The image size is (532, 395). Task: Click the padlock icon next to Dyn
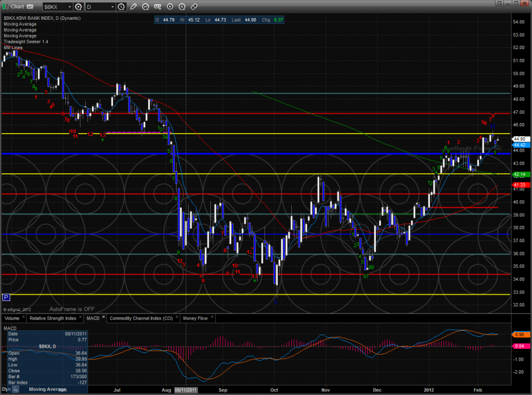coord(16,390)
